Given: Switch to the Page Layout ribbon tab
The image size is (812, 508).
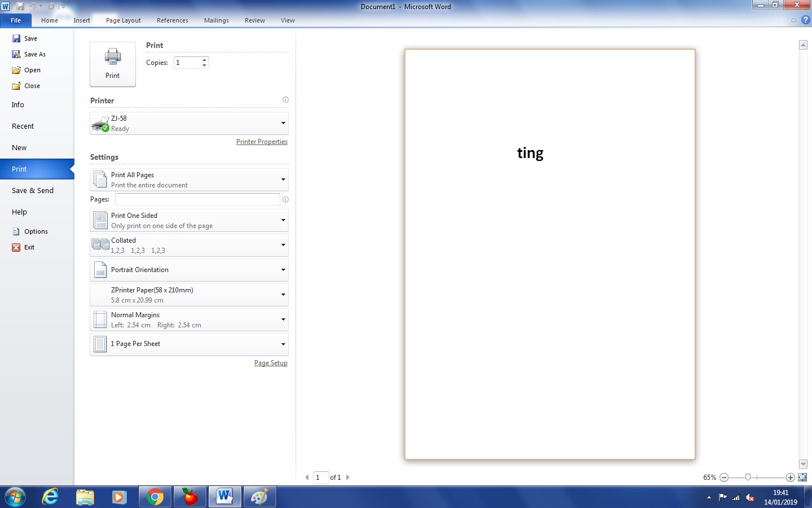Looking at the screenshot, I should pos(123,20).
